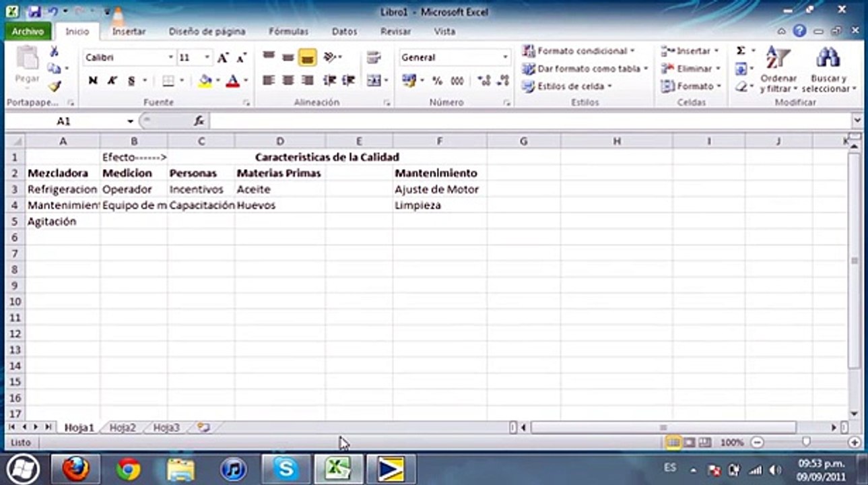Apply percent style format
Screen dimensions: 868x485
(437, 80)
